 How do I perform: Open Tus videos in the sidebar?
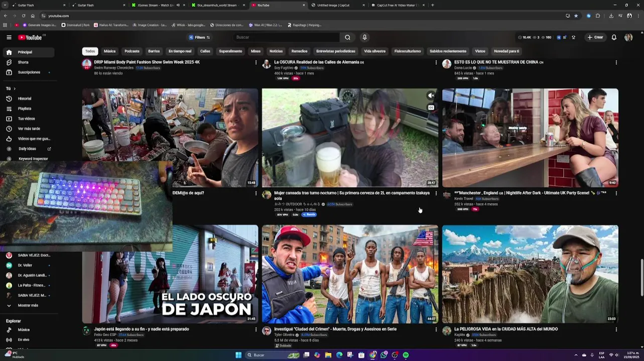pyautogui.click(x=28, y=119)
